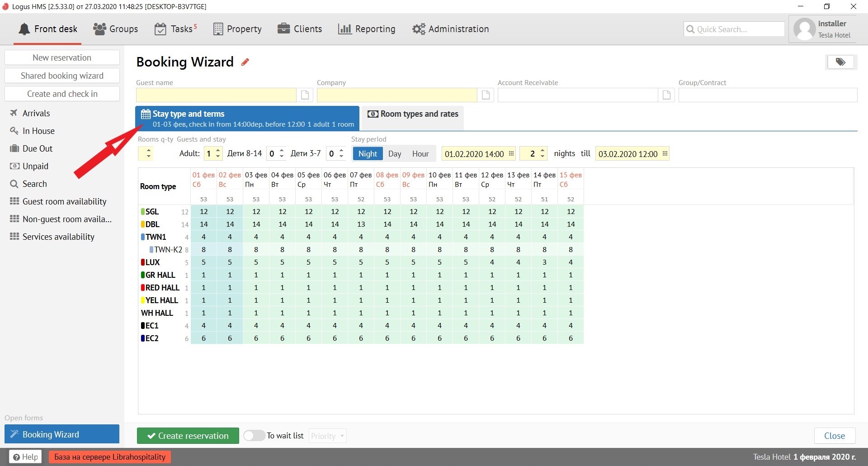Click the Account Receivable card icon

coord(666,95)
